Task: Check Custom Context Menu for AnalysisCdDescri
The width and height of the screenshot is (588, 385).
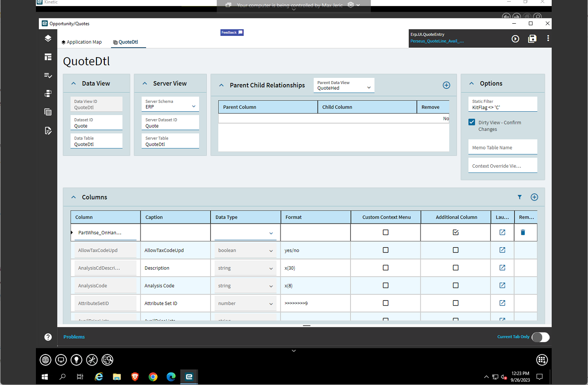Action: (386, 268)
